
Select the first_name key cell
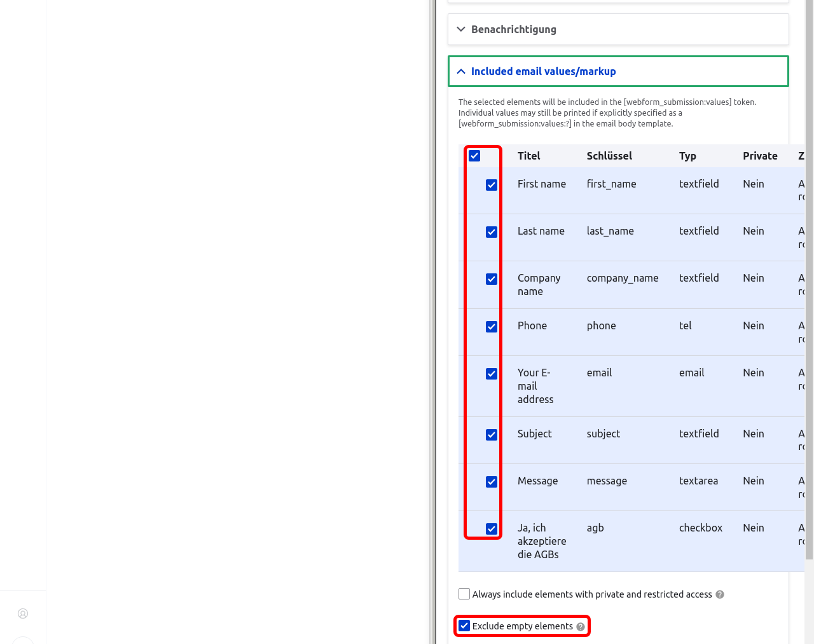pyautogui.click(x=611, y=184)
